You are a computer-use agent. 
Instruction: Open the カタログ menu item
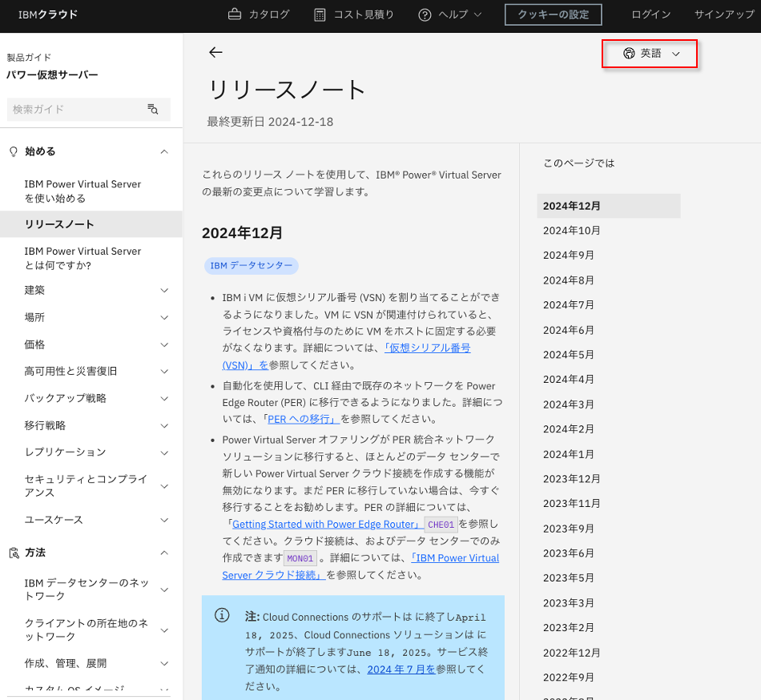point(259,14)
